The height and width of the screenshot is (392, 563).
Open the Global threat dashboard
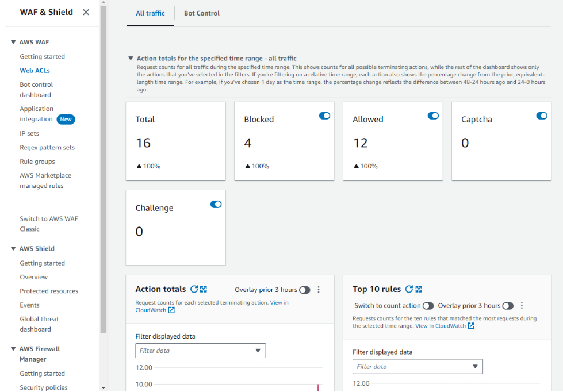tap(39, 324)
